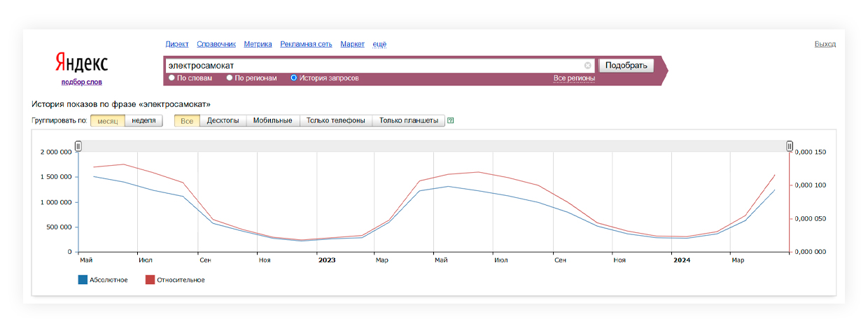Clear the search field with the X icon

click(588, 65)
